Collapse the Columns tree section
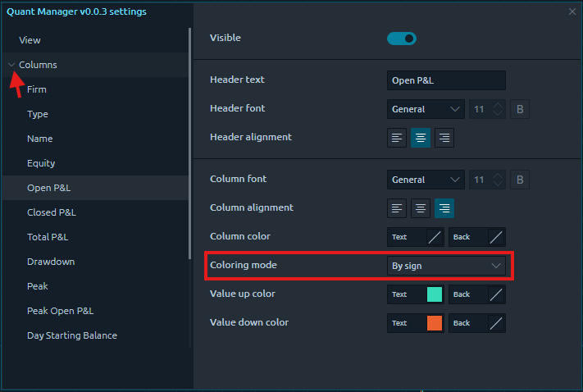 [x=11, y=65]
